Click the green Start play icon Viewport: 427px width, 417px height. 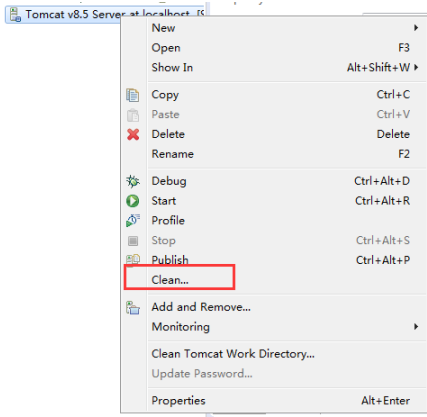pyautogui.click(x=133, y=201)
